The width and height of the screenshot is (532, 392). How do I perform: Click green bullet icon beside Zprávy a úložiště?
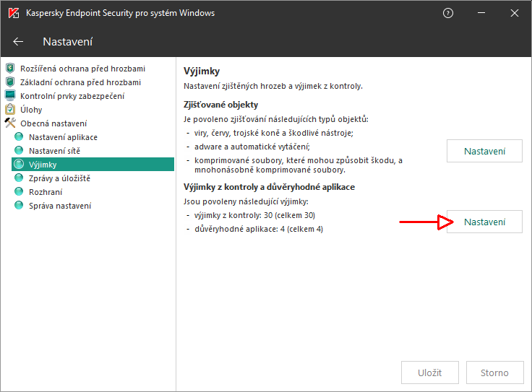tap(19, 178)
